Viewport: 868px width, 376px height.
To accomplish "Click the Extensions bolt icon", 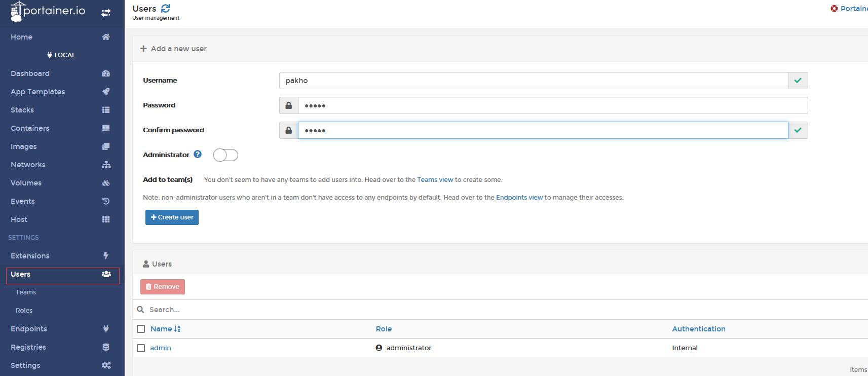I will 106,256.
